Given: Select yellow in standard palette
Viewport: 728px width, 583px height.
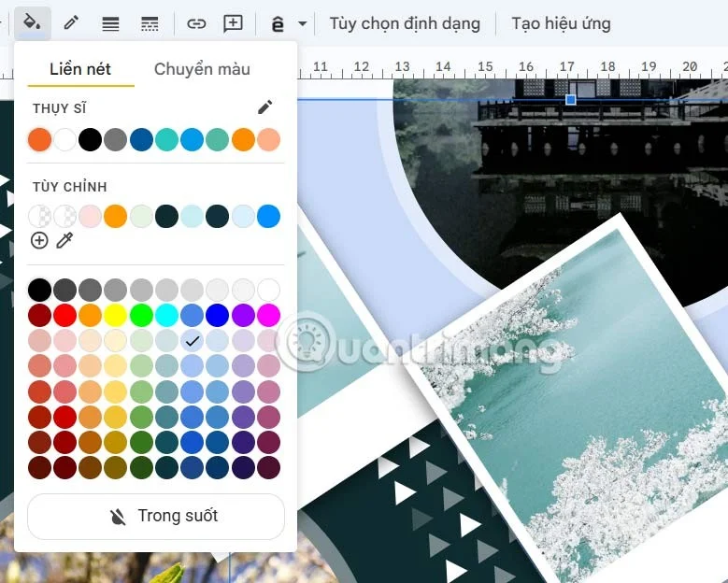Looking at the screenshot, I should click(x=116, y=316).
